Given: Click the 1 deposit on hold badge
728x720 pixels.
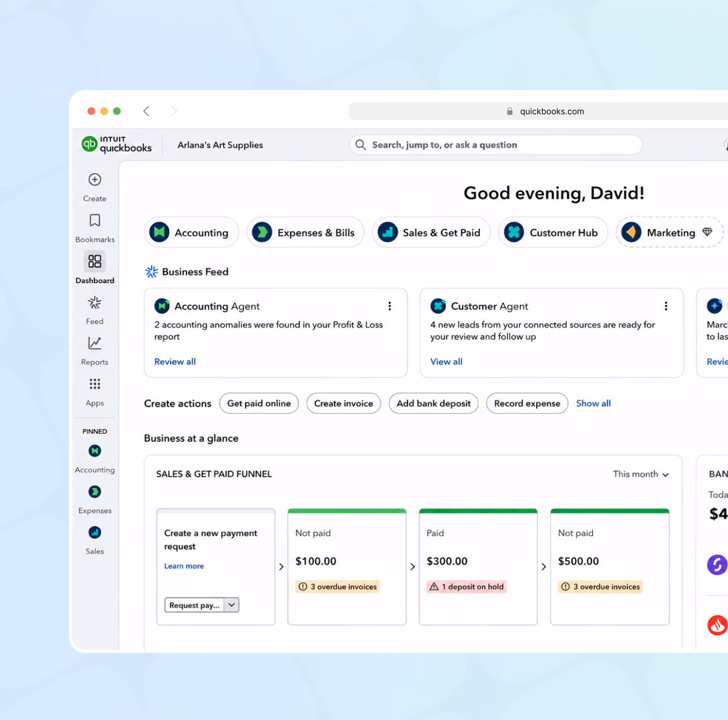Looking at the screenshot, I should click(467, 587).
